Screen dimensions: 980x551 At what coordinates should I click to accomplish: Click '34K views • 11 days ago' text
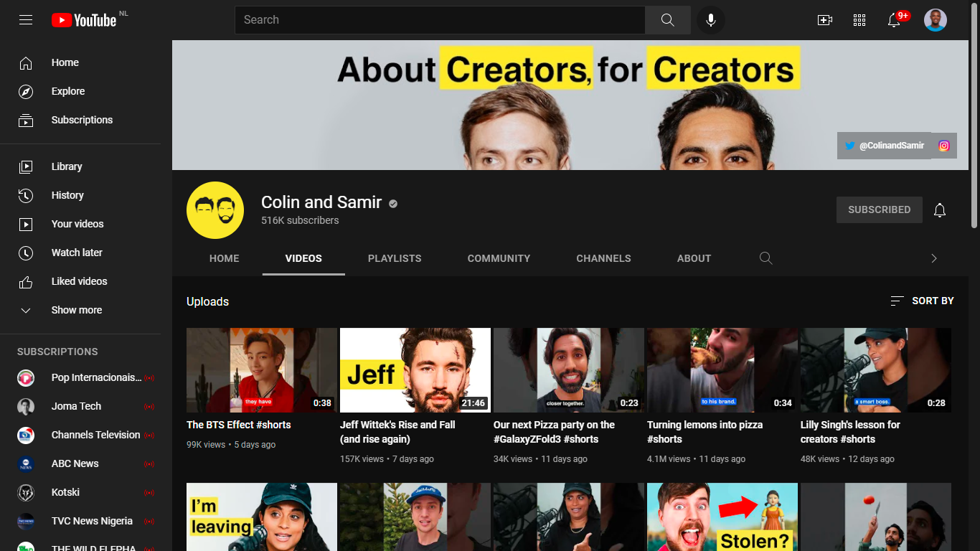pos(540,459)
